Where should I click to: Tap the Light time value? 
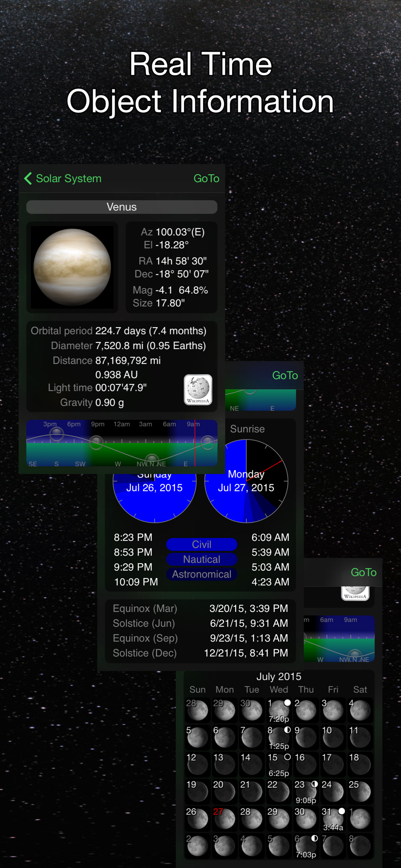click(121, 388)
